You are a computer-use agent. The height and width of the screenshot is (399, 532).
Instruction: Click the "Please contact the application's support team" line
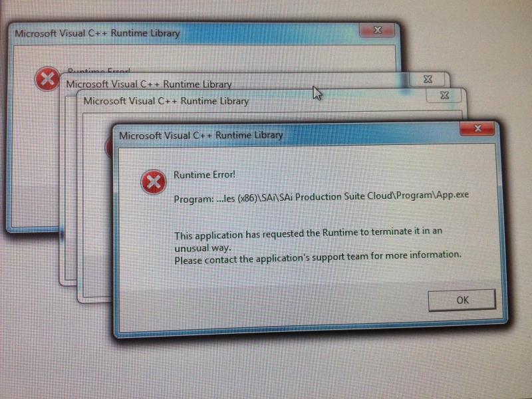pyautogui.click(x=318, y=257)
